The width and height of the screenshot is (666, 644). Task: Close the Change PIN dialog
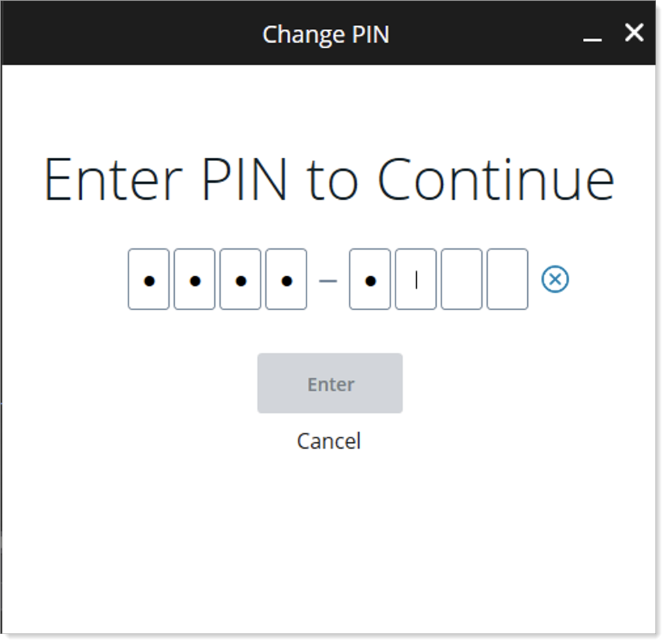pos(633,33)
